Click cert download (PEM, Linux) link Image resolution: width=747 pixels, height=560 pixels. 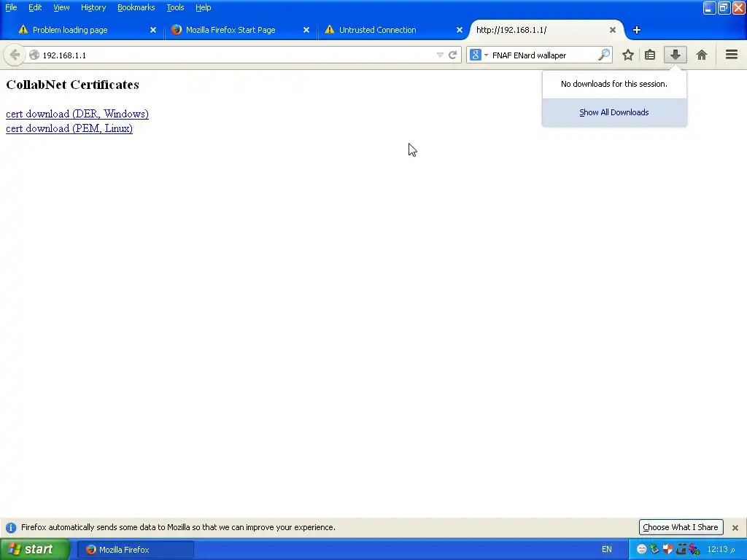point(69,128)
